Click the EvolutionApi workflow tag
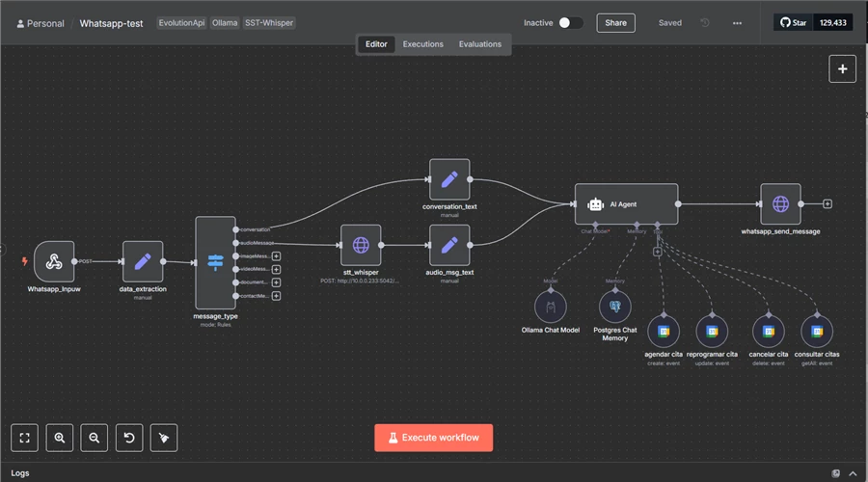 [x=181, y=22]
